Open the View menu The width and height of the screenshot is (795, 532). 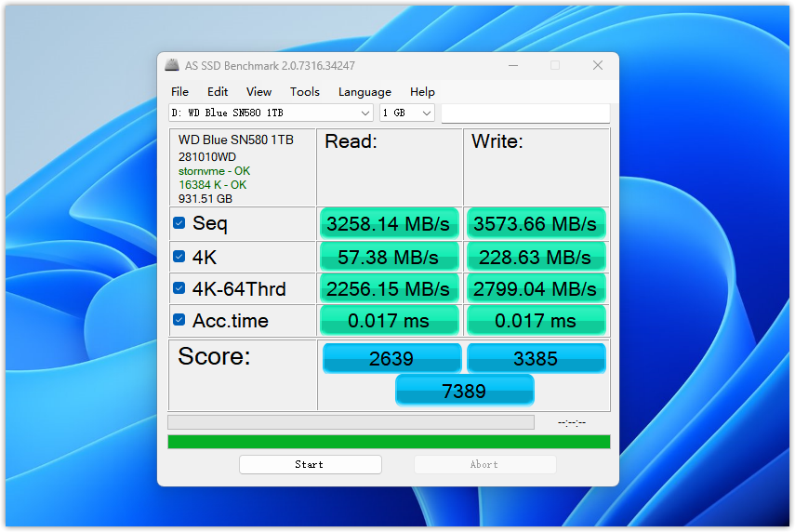coord(258,92)
